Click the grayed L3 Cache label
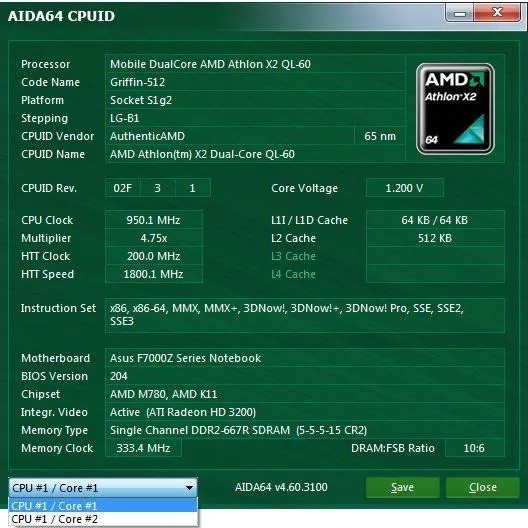Image resolution: width=528 pixels, height=528 pixels. tap(293, 256)
